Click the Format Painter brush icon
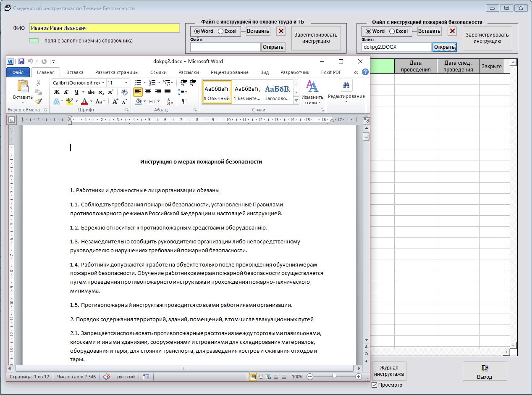Screen dimensions: 532x396 39,101
